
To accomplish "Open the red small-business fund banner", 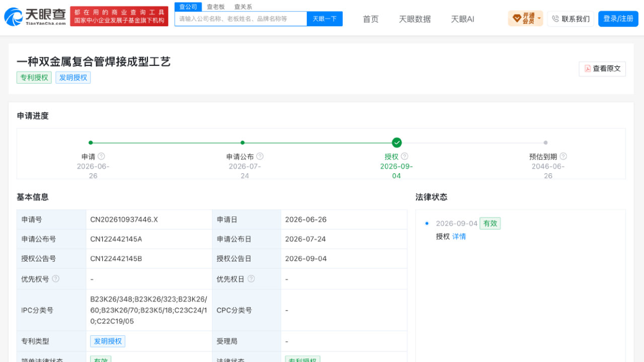I will (x=119, y=17).
